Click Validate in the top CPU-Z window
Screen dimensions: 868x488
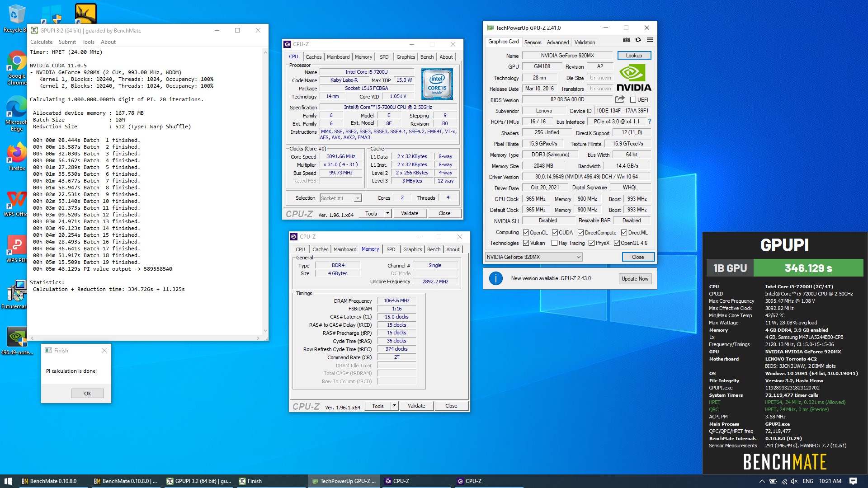click(410, 213)
